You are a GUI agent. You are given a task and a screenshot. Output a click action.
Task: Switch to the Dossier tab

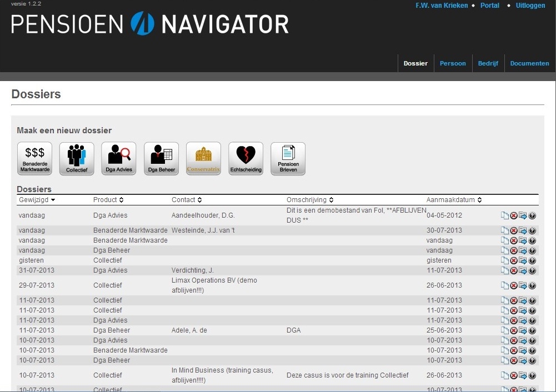(415, 63)
